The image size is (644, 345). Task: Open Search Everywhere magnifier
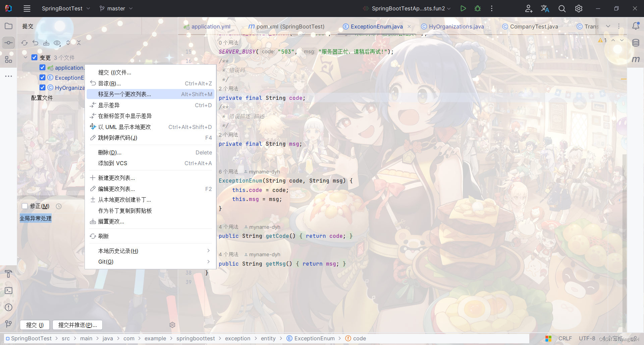(x=562, y=8)
